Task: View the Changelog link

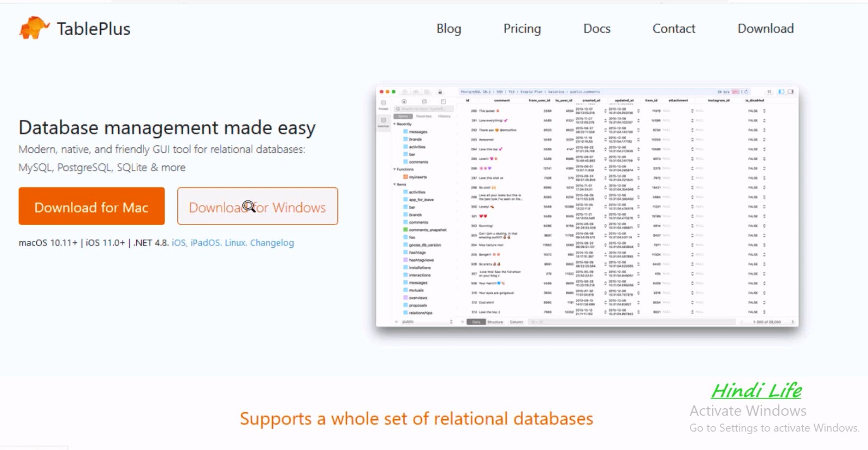Action: (272, 243)
